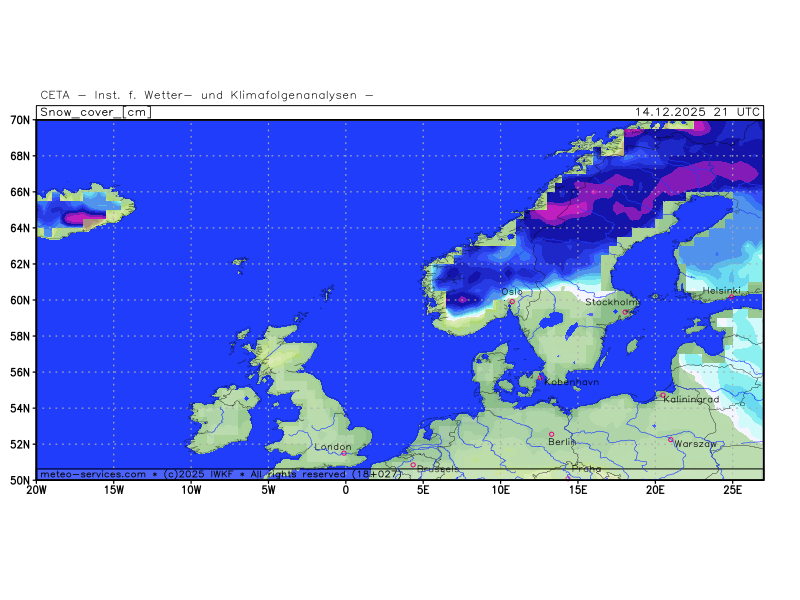Click the 20W longitude axis label

pyautogui.click(x=35, y=490)
